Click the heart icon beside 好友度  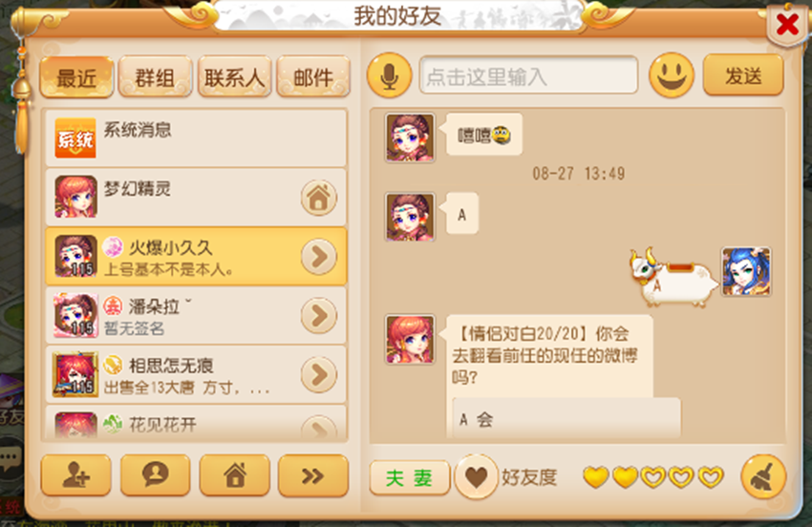pyautogui.click(x=476, y=476)
